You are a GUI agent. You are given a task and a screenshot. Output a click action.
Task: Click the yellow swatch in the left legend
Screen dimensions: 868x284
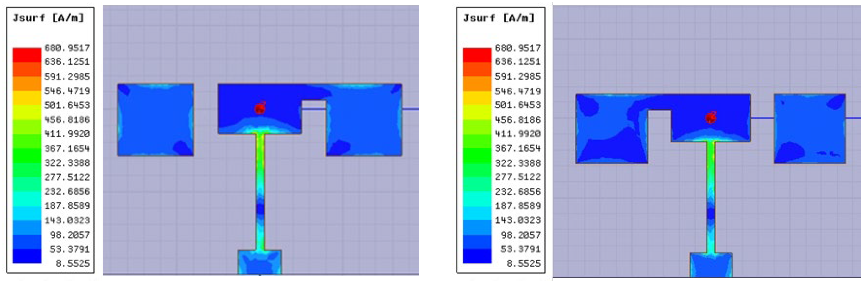coord(27,98)
